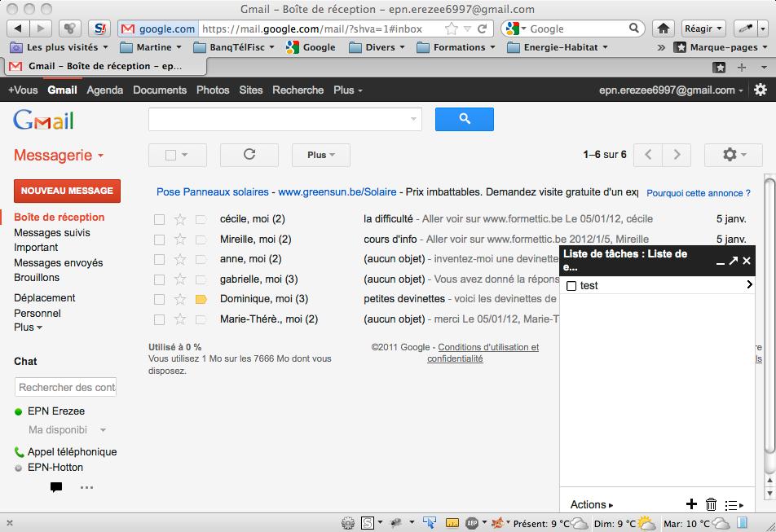Open the task list switcher icon
This screenshot has width=776, height=532.
pos(734,505)
